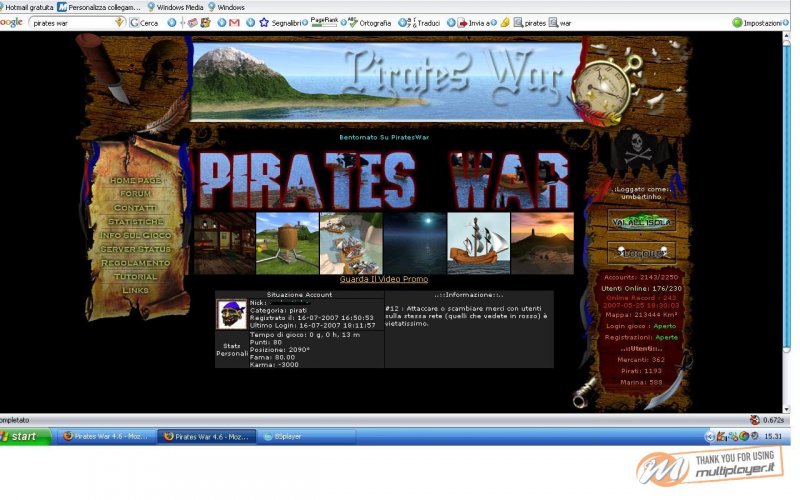
Task: Switch to first Pirates War taskbar window
Action: [x=106, y=436]
